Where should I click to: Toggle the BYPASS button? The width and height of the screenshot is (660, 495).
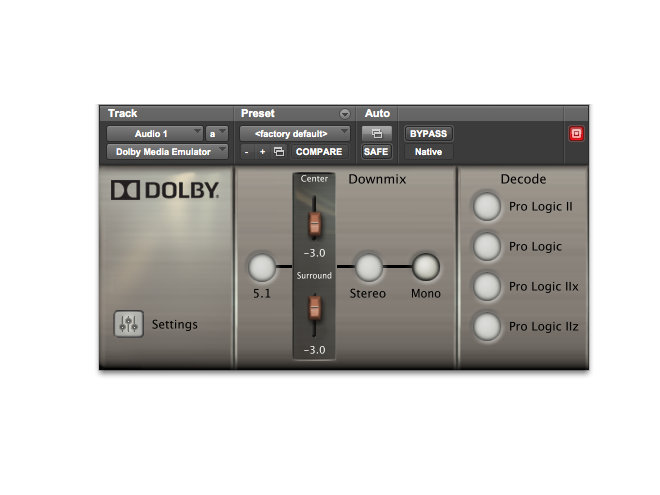pyautogui.click(x=428, y=134)
